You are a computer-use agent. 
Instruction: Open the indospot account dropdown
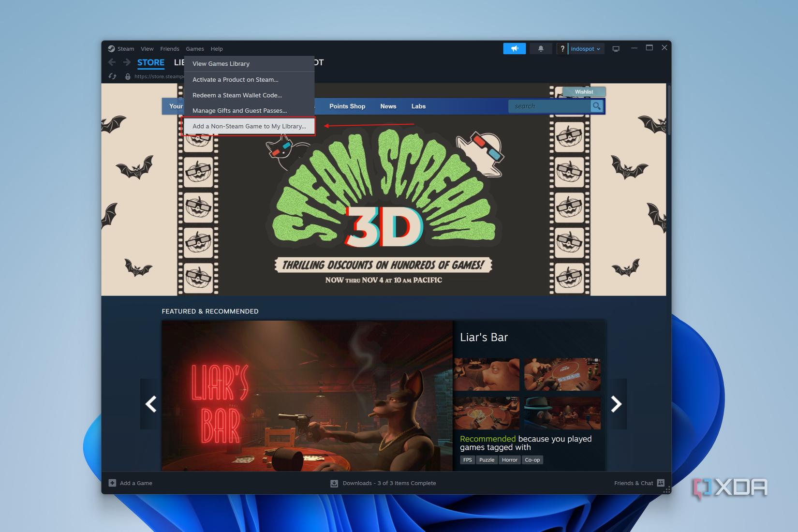click(586, 49)
